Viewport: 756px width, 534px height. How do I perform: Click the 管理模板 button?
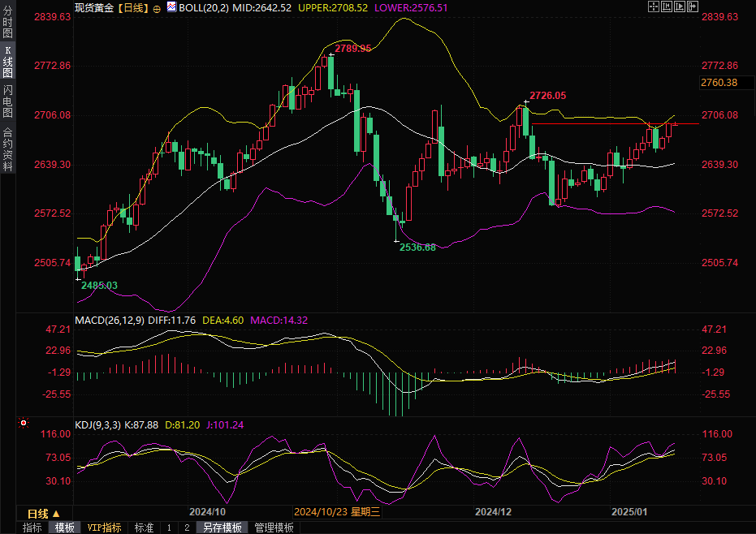coord(274,528)
